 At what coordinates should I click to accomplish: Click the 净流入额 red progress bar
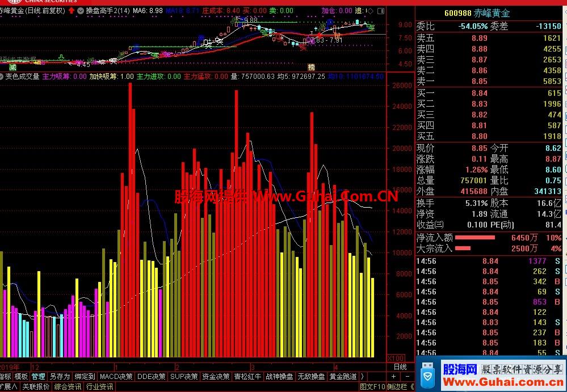tap(475, 238)
